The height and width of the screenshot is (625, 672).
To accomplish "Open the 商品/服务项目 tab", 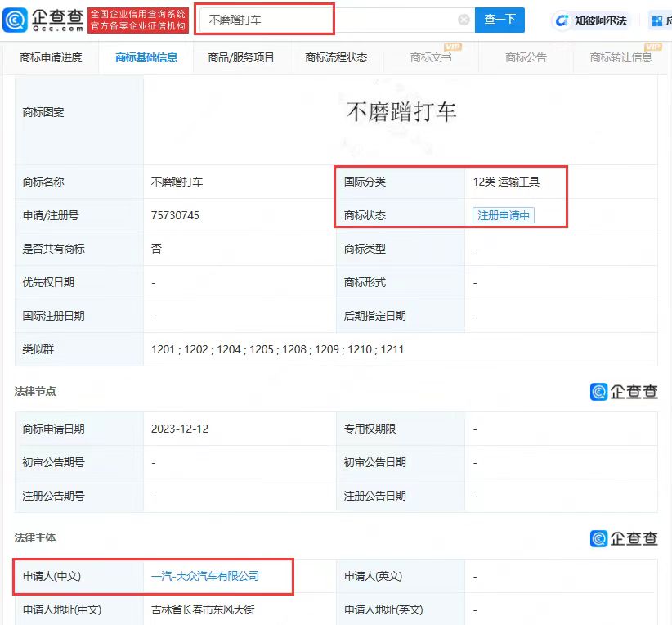I will pyautogui.click(x=241, y=57).
